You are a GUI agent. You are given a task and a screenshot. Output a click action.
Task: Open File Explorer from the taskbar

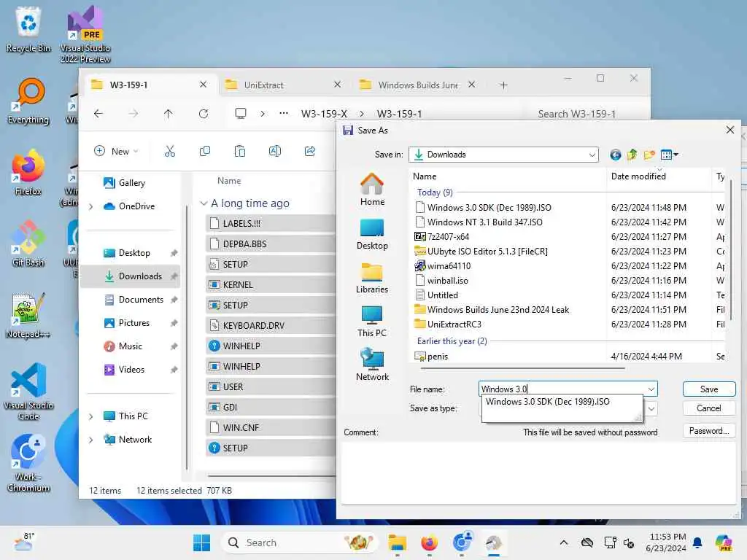tap(397, 542)
